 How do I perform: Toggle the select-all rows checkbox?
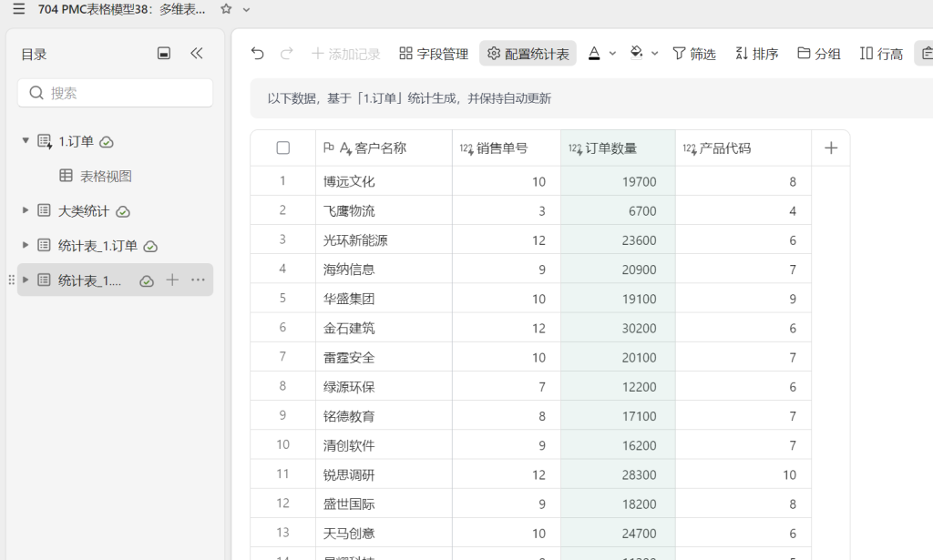point(283,148)
